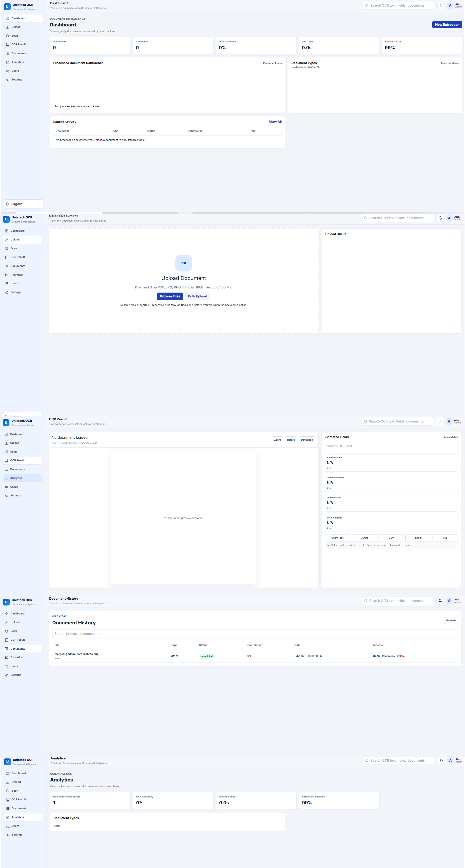Click the OCR Result icon in the Dashboard page sidebar
465x868 pixels.
[x=8, y=44]
